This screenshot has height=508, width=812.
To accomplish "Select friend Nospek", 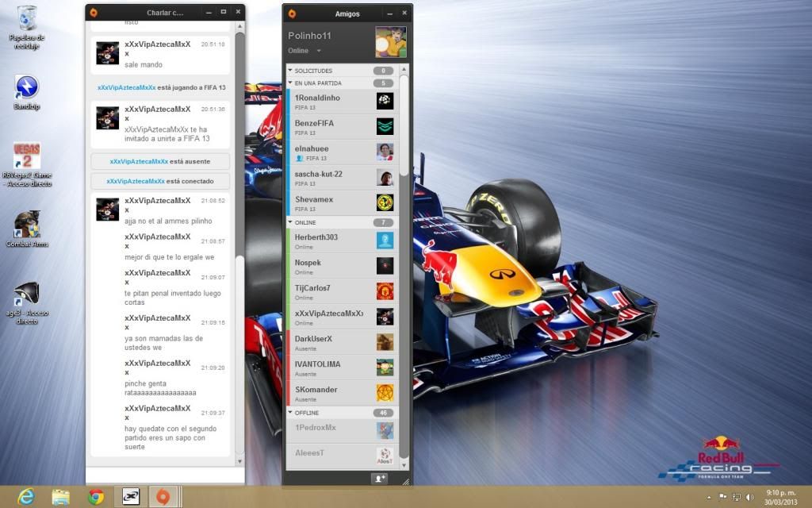I will tap(343, 267).
